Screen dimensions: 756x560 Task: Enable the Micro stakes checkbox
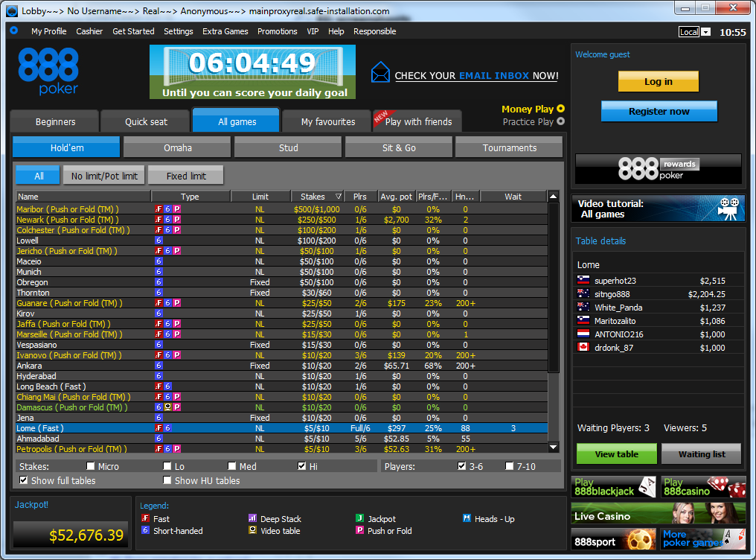[x=91, y=466]
